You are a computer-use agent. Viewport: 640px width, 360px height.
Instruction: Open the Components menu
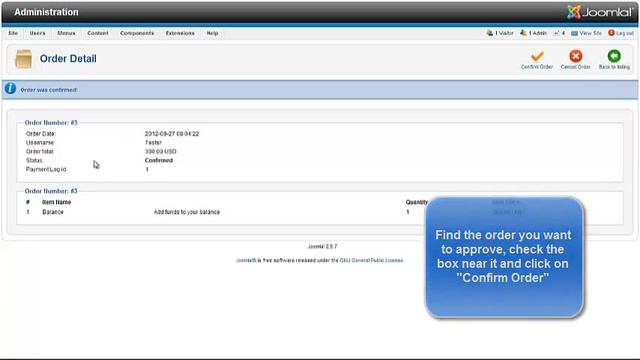click(x=137, y=33)
